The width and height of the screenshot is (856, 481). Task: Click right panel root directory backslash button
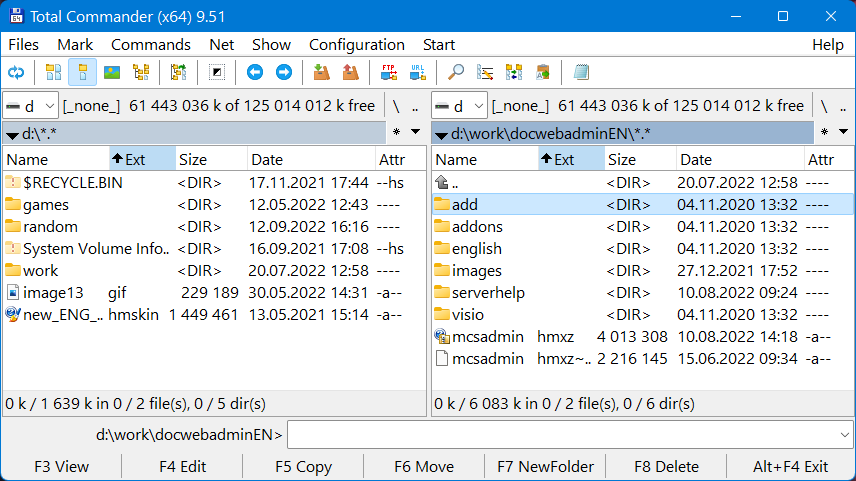pos(824,106)
